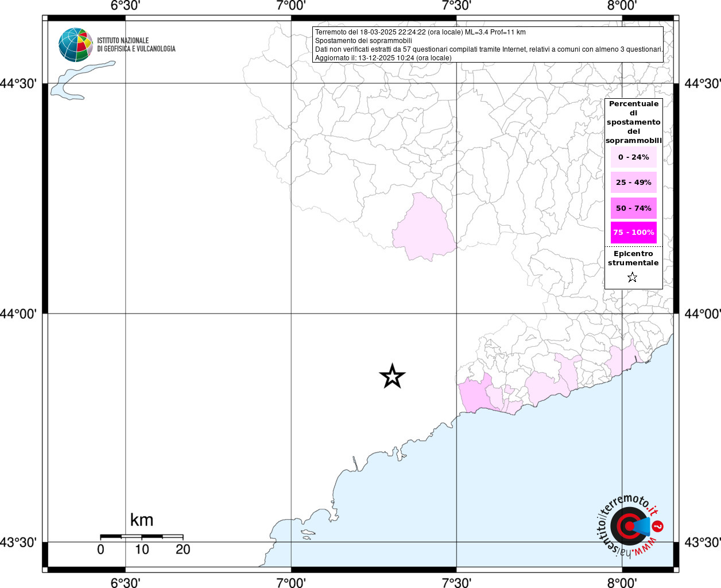Screen dimensions: 721x588
Task: Click the '20' value on scale bar
Action: tap(183, 550)
